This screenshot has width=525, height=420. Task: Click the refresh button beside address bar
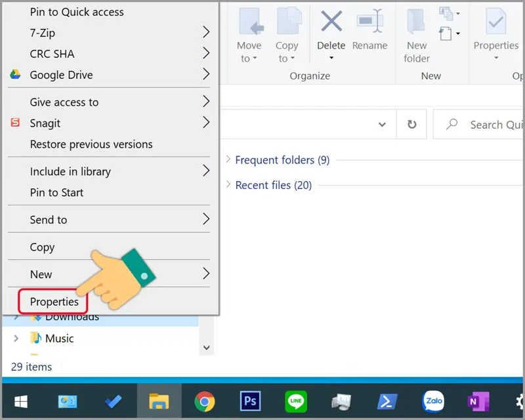411,125
